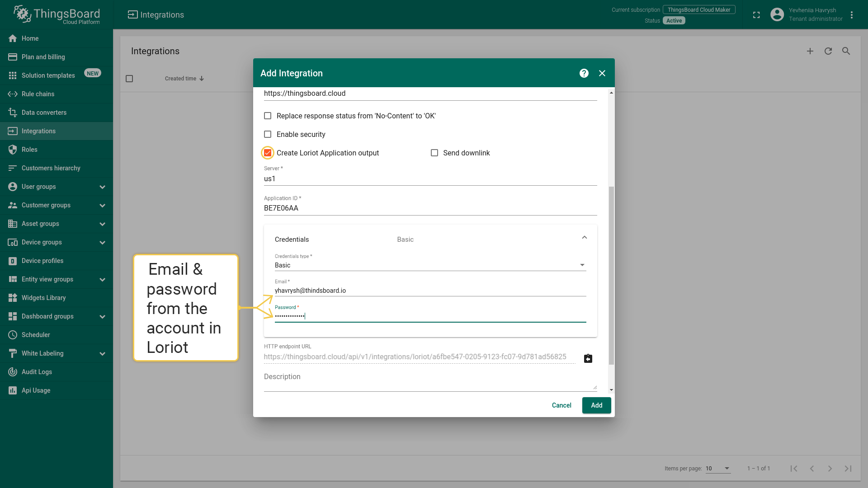Click the Plan and billing card icon
This screenshot has height=488, width=868.
pos(13,57)
